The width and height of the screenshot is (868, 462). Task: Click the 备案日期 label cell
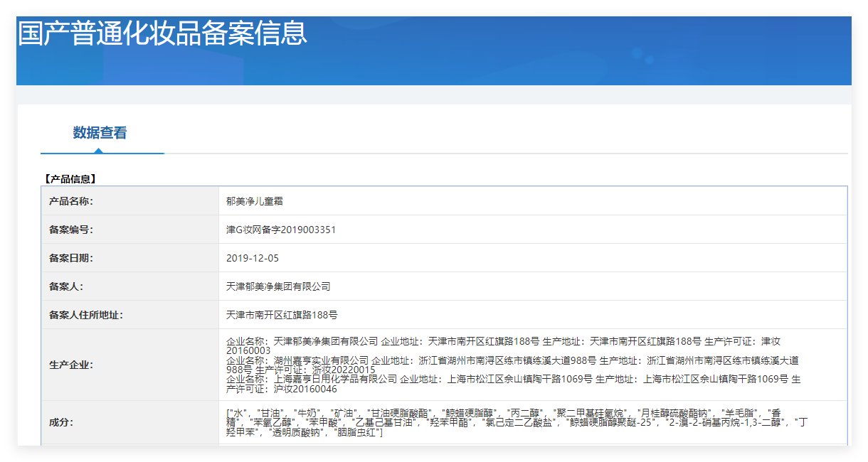[129, 258]
